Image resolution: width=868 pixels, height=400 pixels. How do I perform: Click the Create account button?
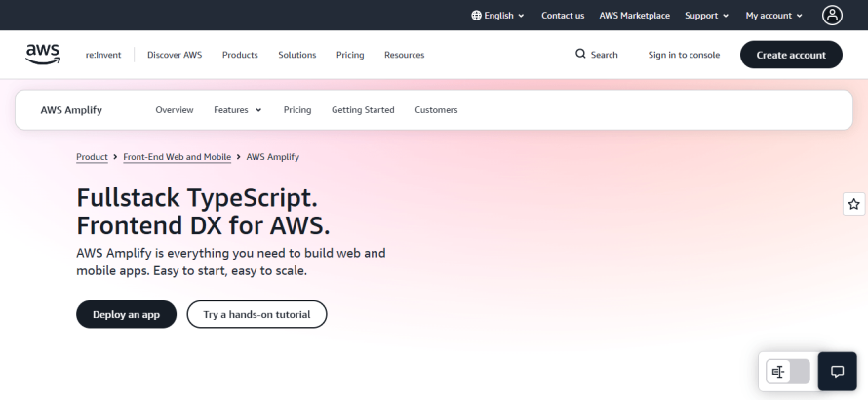(x=791, y=55)
